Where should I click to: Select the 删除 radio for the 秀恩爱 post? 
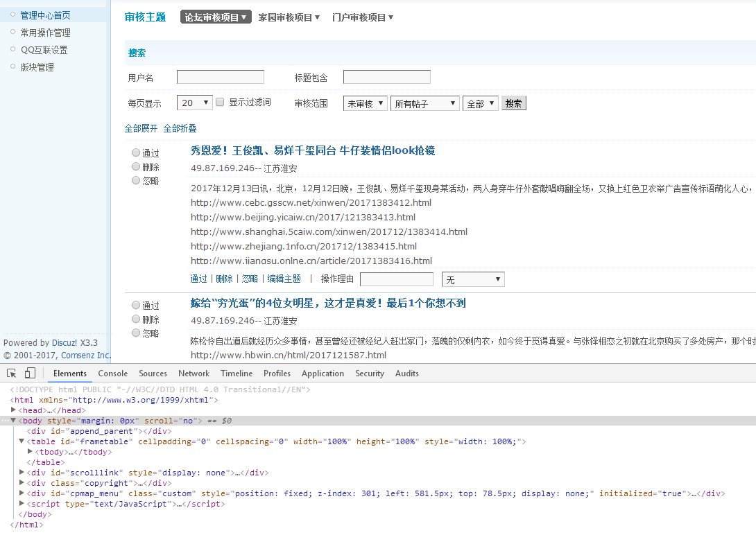(x=136, y=166)
